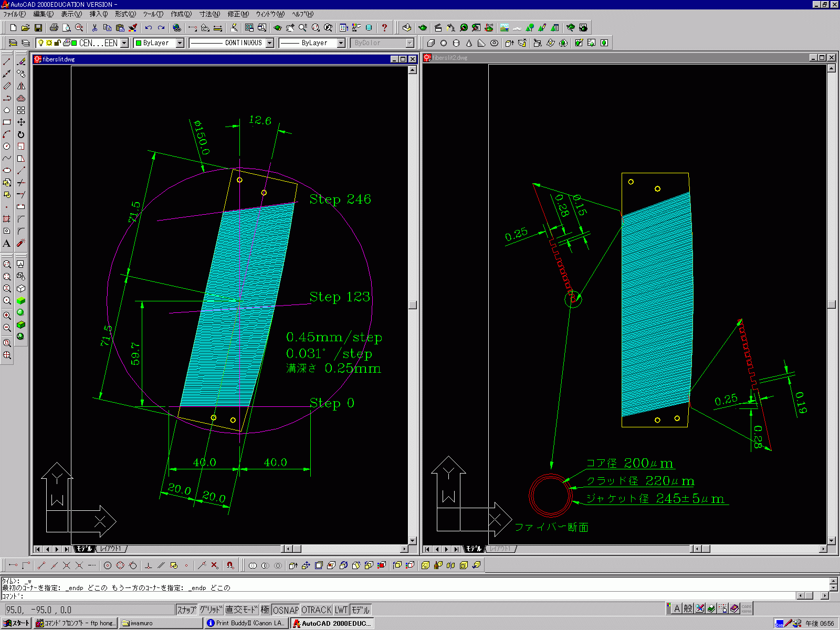Open the Plot (print) icon
840x630 pixels.
(54, 28)
